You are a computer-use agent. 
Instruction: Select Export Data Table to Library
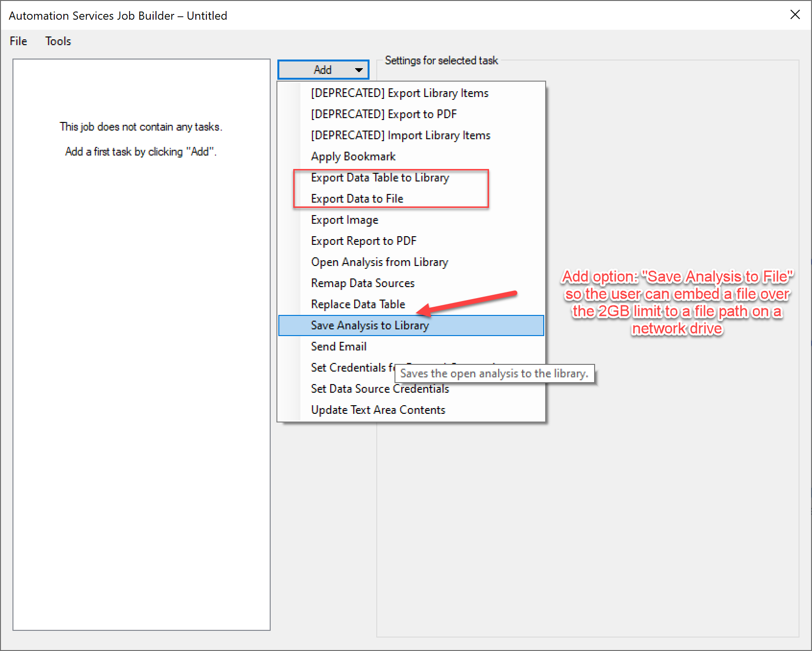pyautogui.click(x=380, y=178)
